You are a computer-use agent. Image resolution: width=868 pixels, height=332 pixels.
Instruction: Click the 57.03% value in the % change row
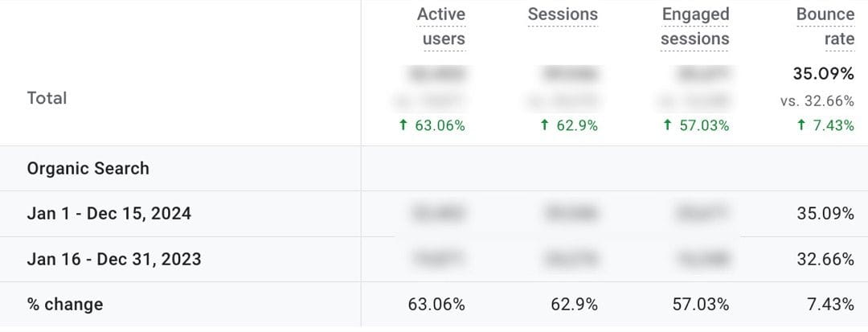pyautogui.click(x=701, y=305)
